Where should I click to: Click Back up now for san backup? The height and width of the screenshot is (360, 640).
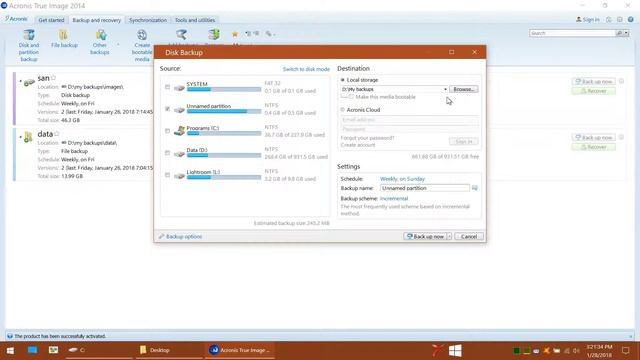pos(593,82)
